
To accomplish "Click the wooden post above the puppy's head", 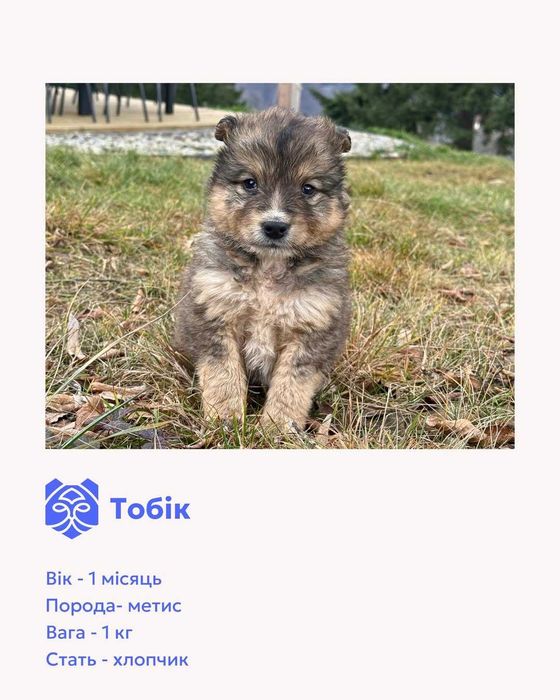I will coord(289,95).
